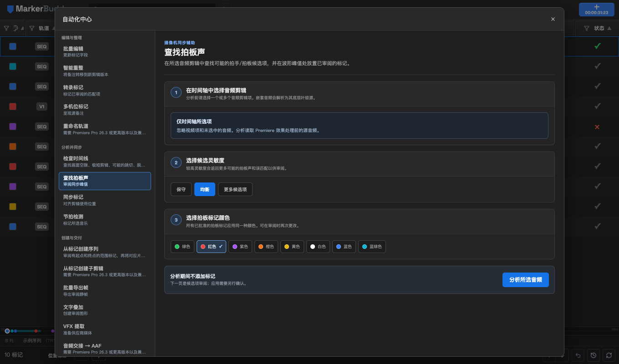Open the history clock icon in bottom bar
619x364 pixels.
(593, 355)
